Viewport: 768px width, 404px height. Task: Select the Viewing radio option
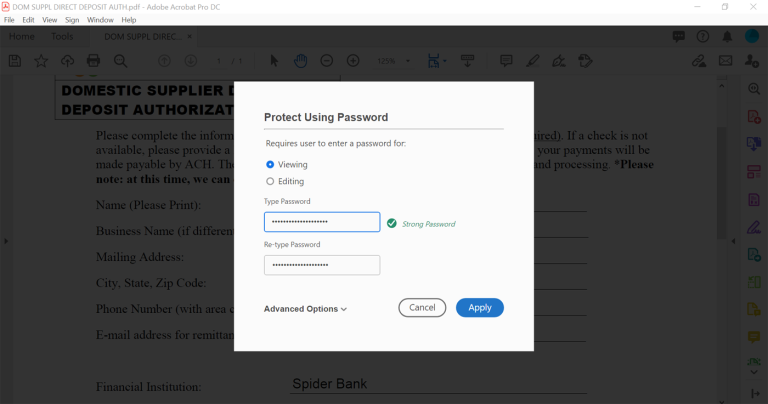[270, 164]
